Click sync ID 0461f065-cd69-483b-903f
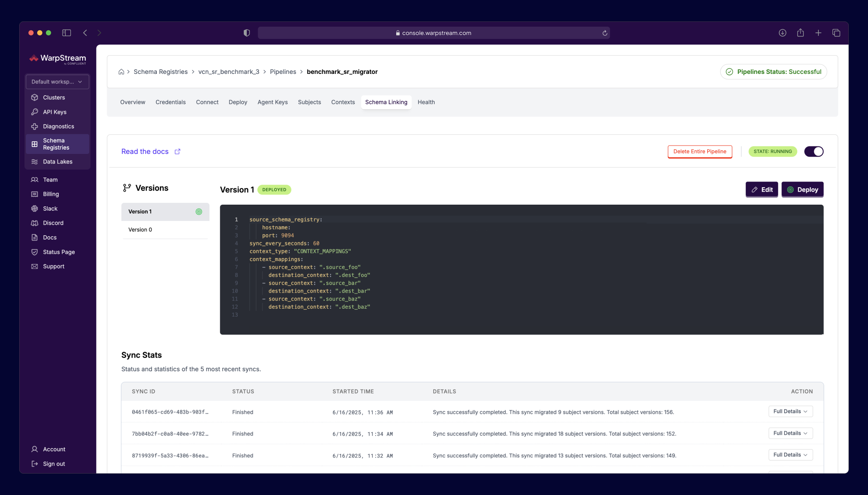The height and width of the screenshot is (495, 868). coord(170,412)
